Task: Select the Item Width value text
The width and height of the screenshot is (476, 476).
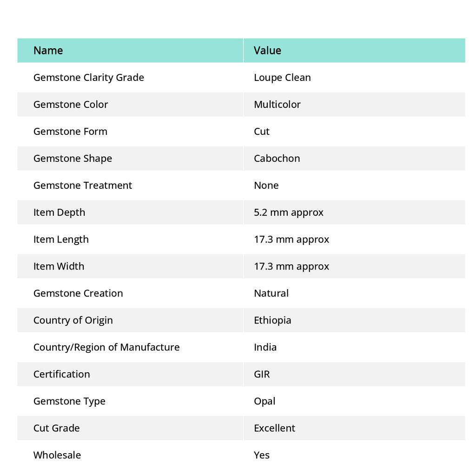Action: [291, 266]
